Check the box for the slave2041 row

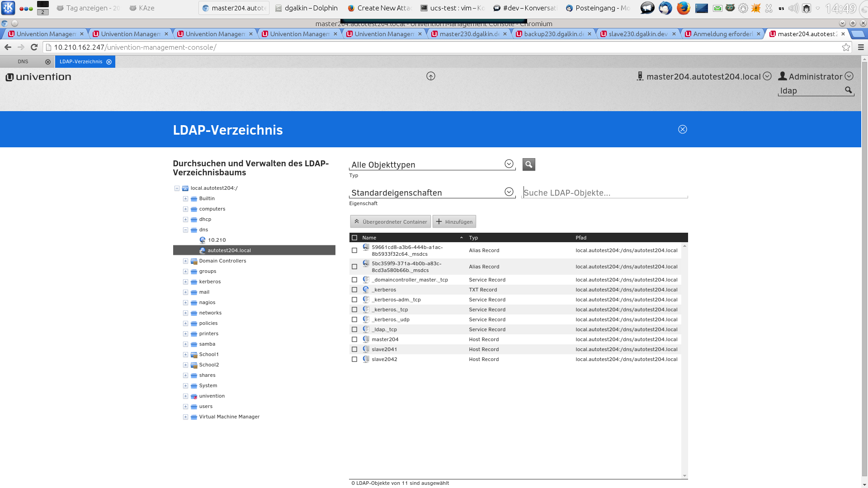point(354,349)
